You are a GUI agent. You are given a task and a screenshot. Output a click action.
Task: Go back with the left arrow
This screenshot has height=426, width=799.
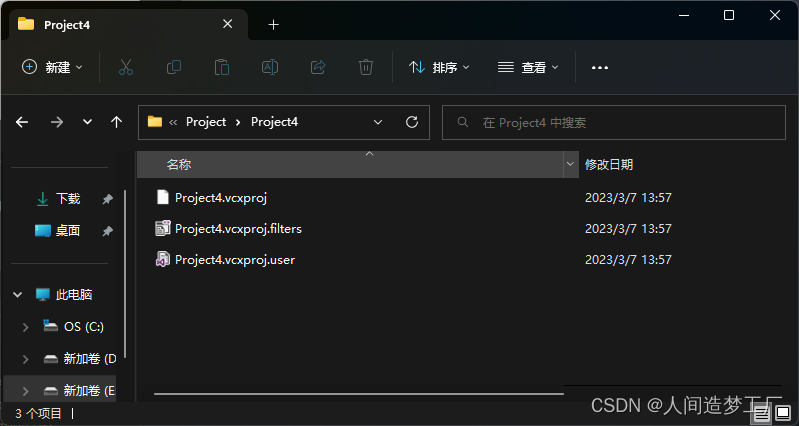coord(22,122)
